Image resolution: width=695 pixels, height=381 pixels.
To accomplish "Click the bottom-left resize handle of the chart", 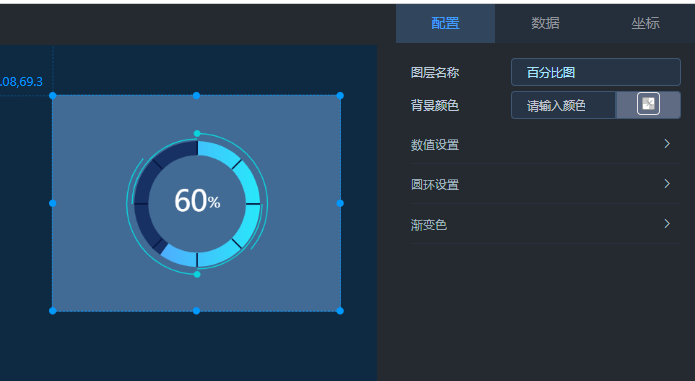I will 53,311.
